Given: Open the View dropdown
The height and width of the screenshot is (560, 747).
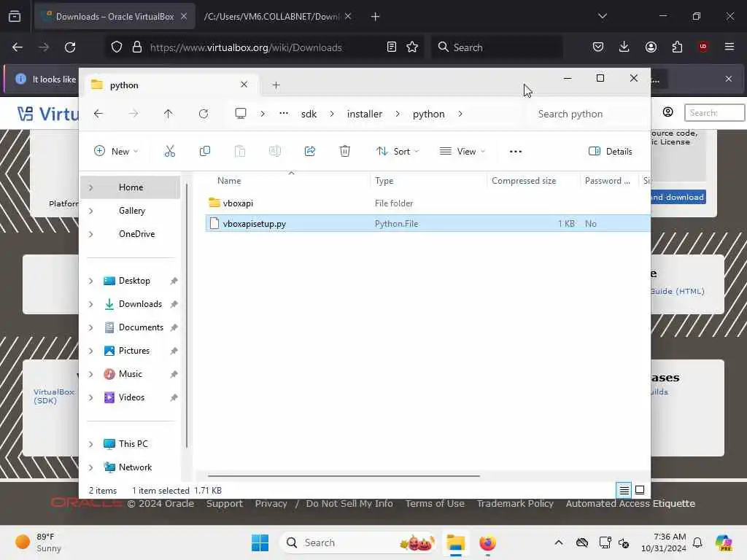Looking at the screenshot, I should click(x=462, y=152).
